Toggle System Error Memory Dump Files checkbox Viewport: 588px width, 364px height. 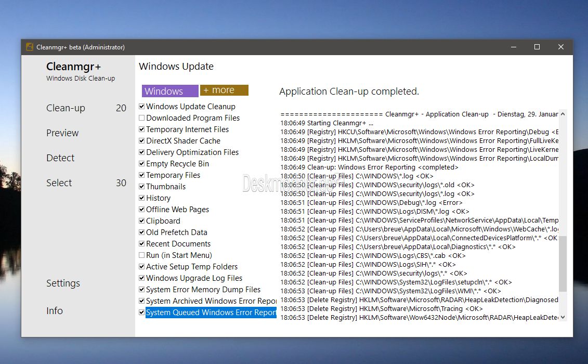coord(142,290)
